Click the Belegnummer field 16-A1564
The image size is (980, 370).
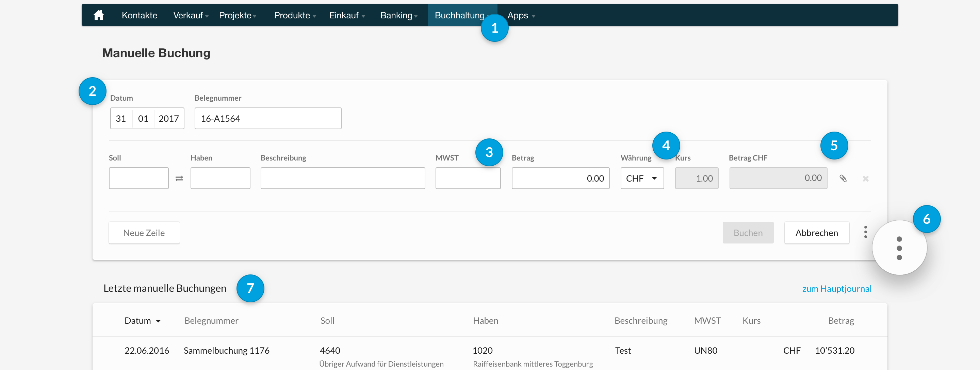pyautogui.click(x=268, y=119)
